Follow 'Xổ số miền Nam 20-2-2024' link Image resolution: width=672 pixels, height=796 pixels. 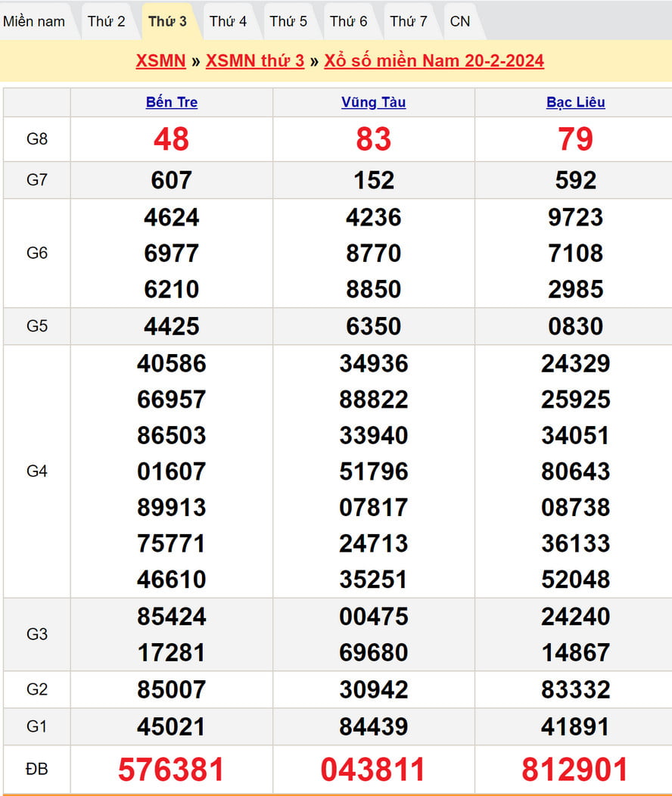(434, 61)
